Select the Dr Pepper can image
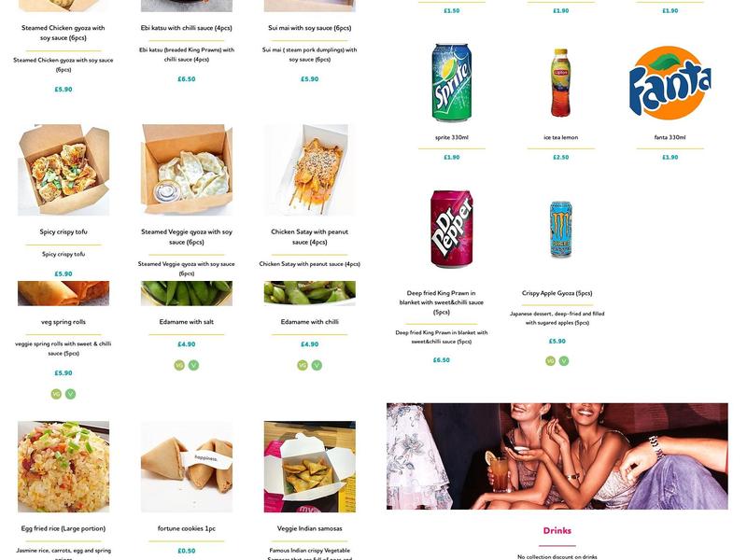Image resolution: width=747 pixels, height=560 pixels. click(452, 229)
